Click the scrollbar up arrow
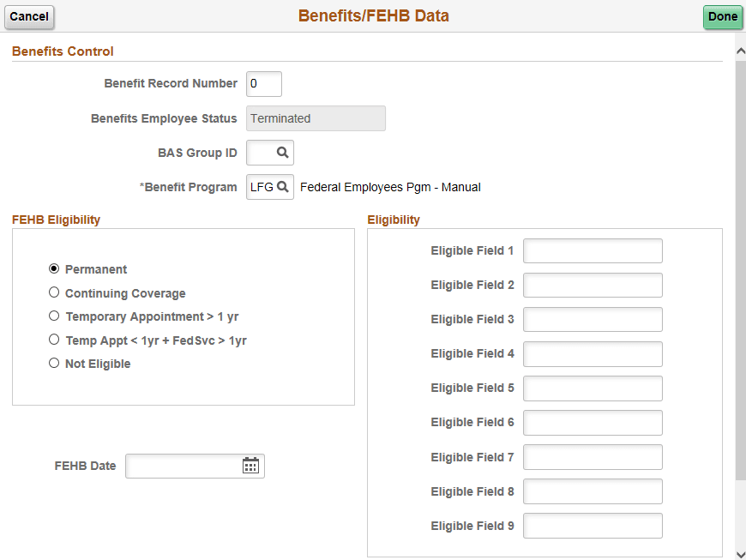The image size is (746, 560). [x=739, y=51]
